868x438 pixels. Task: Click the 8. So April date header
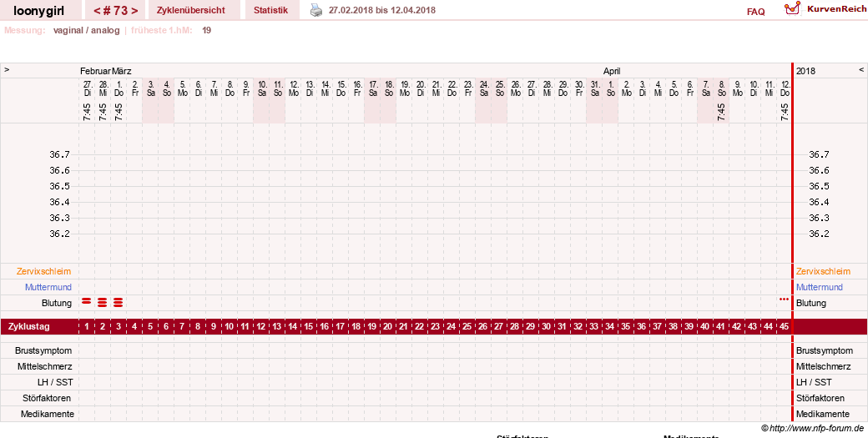click(721, 88)
